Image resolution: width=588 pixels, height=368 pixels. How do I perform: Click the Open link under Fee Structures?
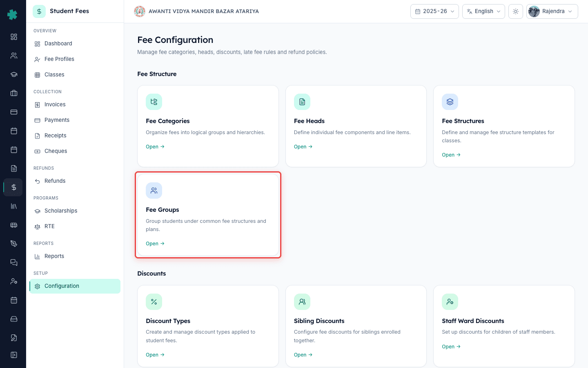tap(451, 155)
